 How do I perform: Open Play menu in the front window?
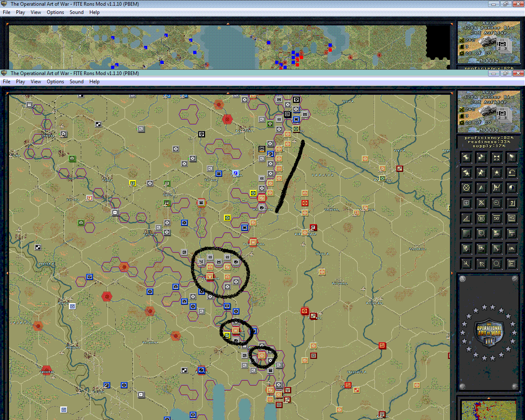click(x=21, y=82)
